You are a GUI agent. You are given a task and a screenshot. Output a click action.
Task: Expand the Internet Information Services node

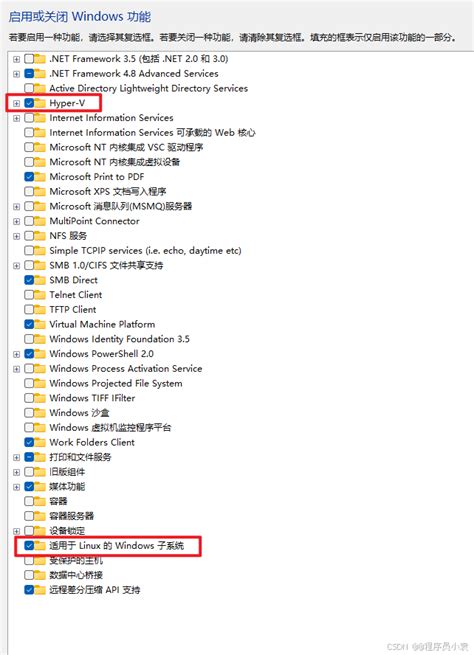(16, 118)
